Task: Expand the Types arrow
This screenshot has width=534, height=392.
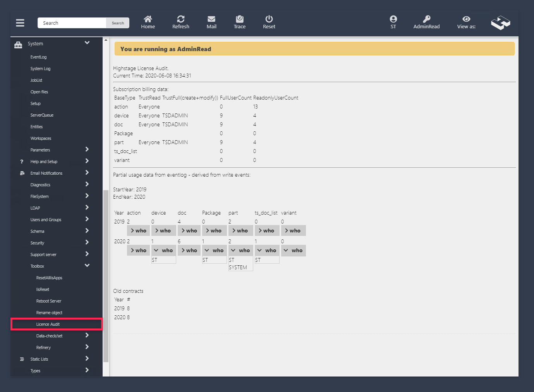Action: (87, 370)
